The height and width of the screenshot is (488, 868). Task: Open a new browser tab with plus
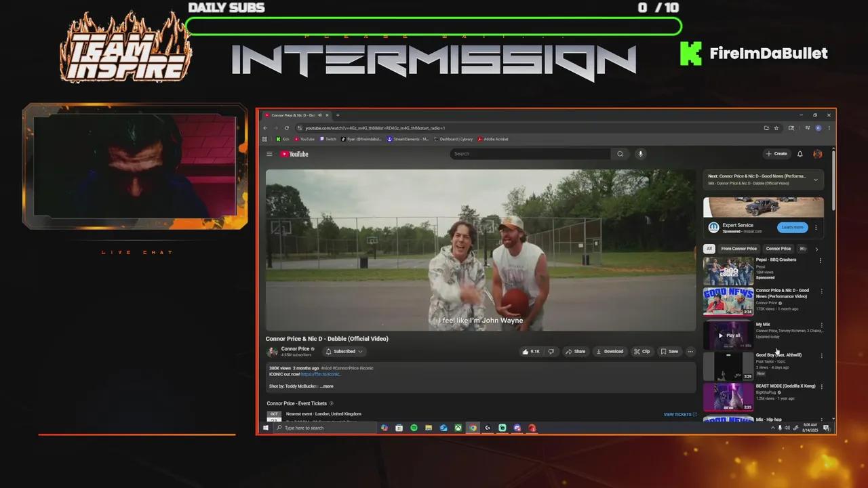coord(338,115)
